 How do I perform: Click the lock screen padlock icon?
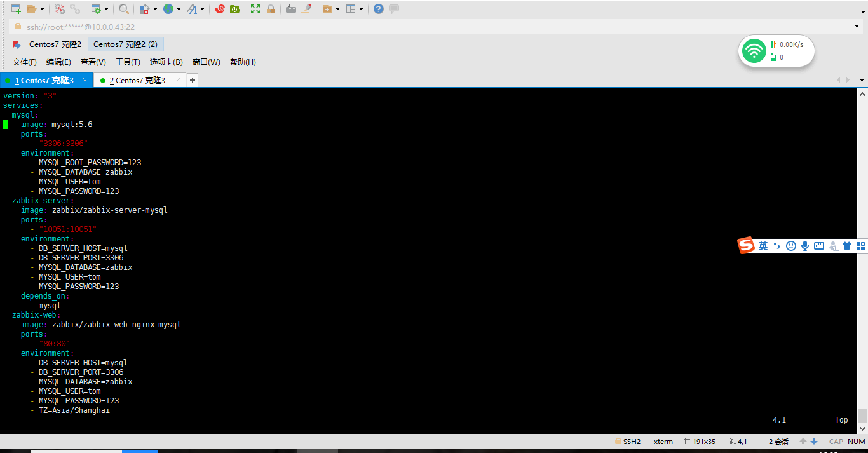coord(271,9)
